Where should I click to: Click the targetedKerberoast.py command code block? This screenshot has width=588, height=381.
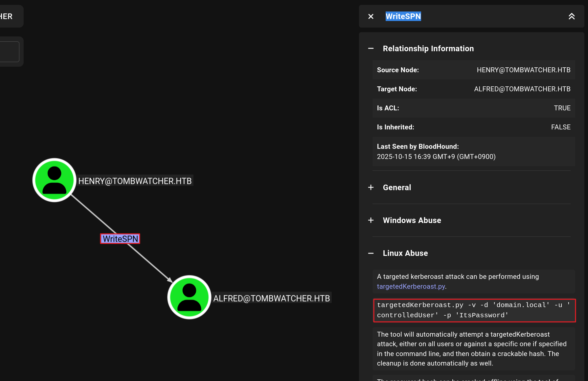click(474, 310)
